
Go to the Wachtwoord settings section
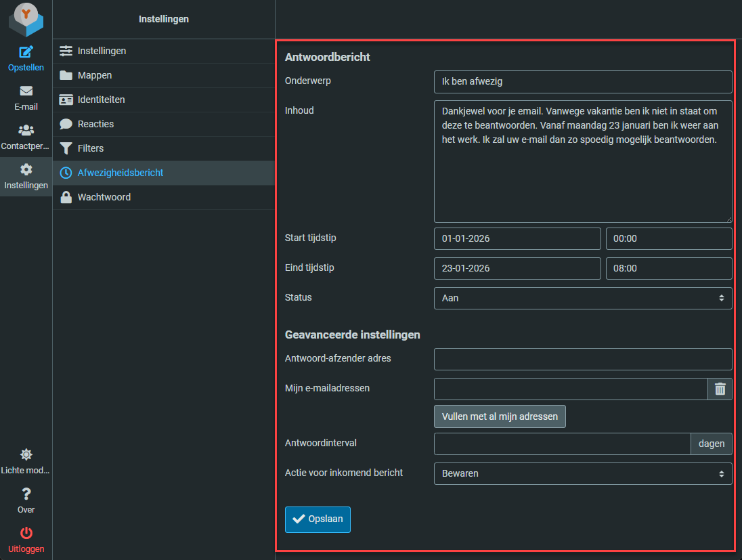tap(104, 197)
